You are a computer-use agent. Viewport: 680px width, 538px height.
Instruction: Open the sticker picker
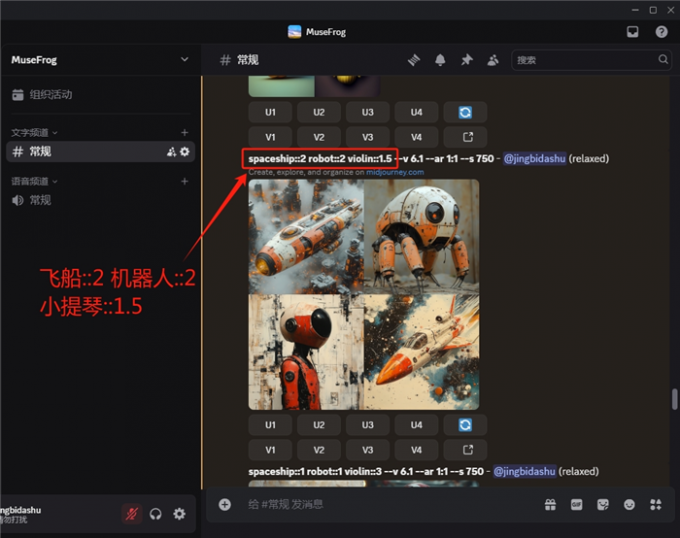point(603,504)
